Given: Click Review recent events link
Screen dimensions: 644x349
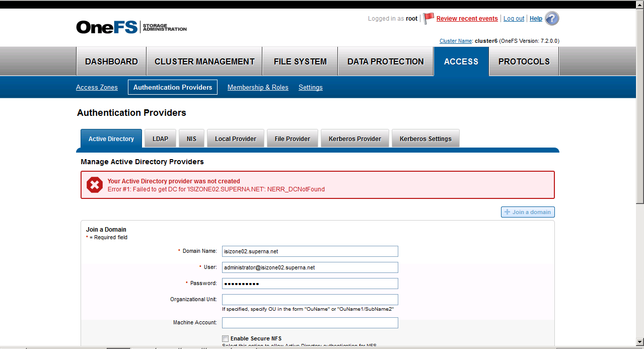Looking at the screenshot, I should [x=467, y=19].
